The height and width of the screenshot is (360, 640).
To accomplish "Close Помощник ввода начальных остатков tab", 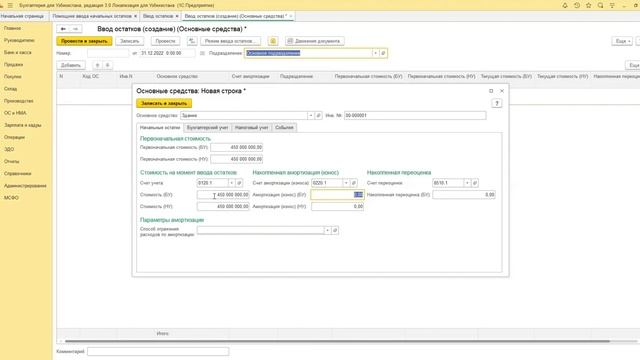I will (136, 16).
